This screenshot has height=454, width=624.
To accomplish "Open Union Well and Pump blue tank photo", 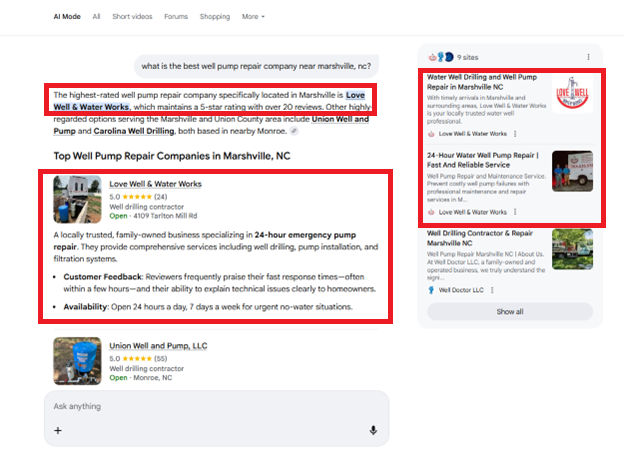I will tap(77, 361).
